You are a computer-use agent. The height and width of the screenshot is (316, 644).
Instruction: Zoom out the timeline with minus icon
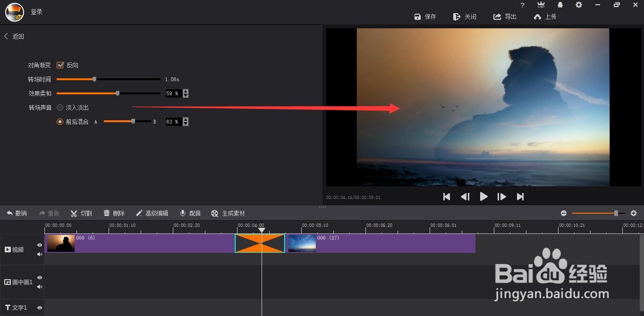564,213
